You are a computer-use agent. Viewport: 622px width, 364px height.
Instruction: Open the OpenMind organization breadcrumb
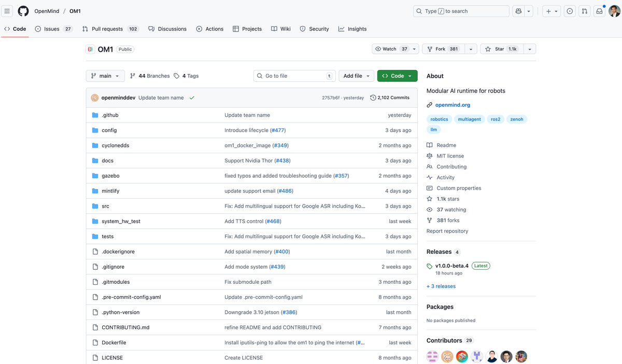pos(47,11)
